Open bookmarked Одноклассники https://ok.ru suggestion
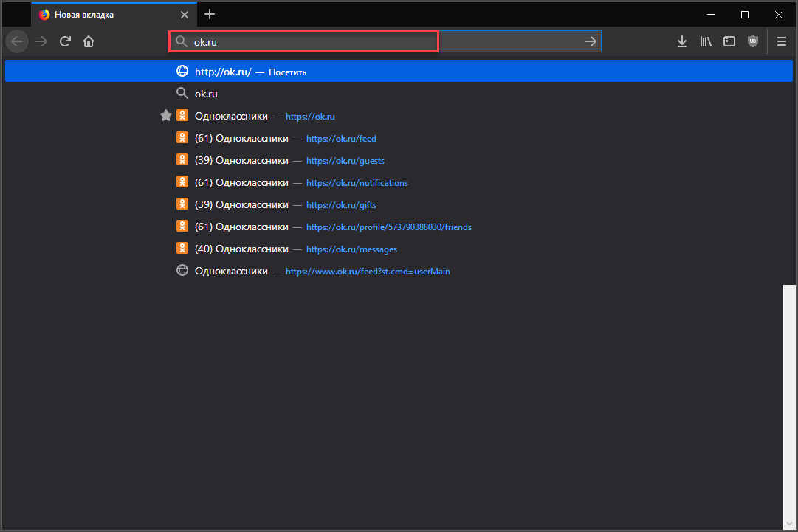Viewport: 798px width, 532px height. click(264, 116)
